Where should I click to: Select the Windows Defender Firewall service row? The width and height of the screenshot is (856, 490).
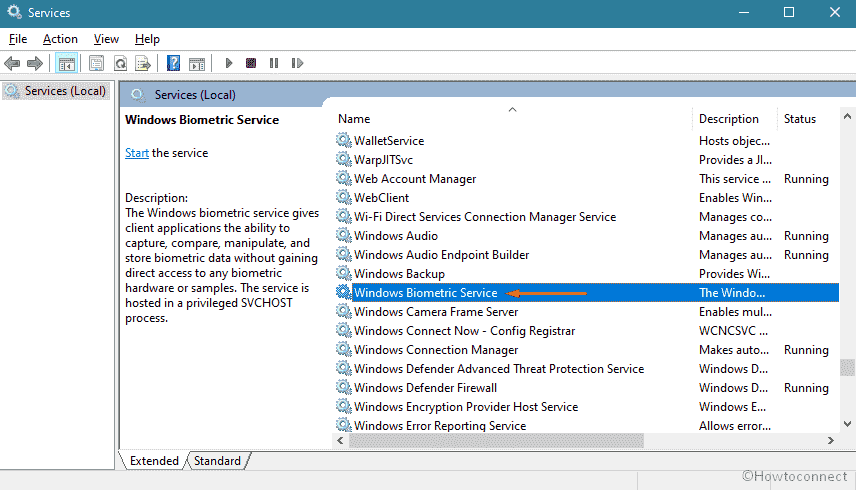[x=587, y=388]
